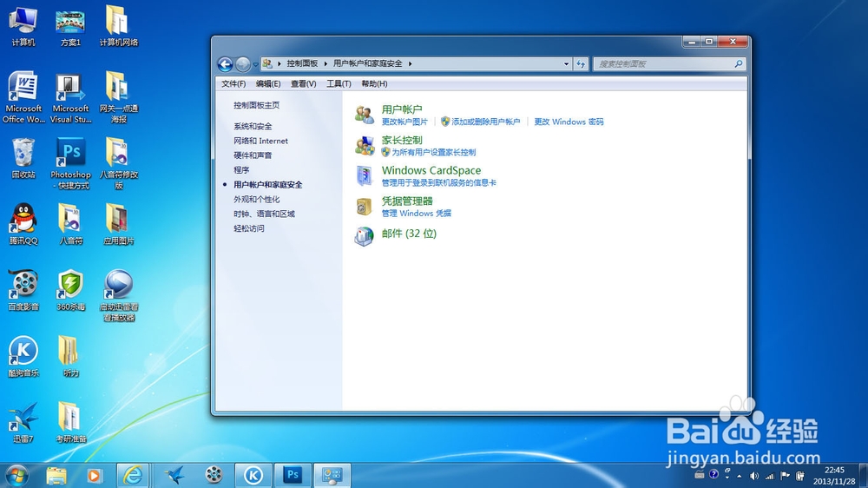The image size is (868, 488).
Task: Select 程序 in the sidebar
Action: (241, 170)
